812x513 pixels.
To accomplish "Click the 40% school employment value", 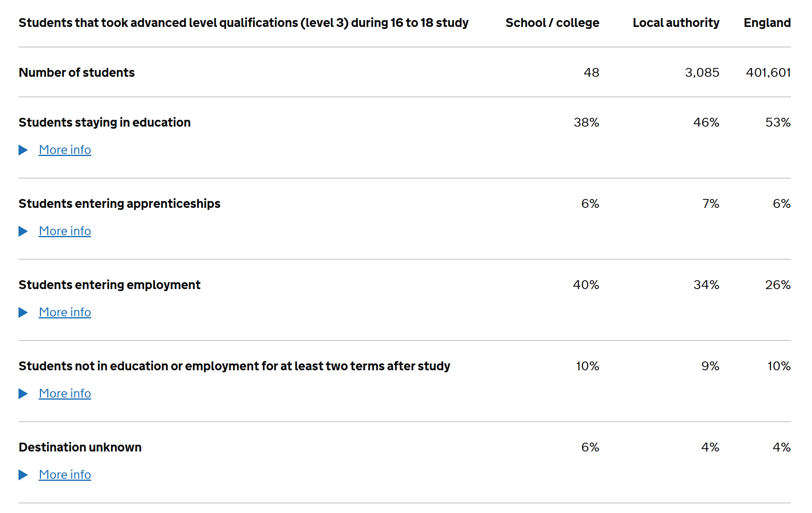I will point(586,285).
